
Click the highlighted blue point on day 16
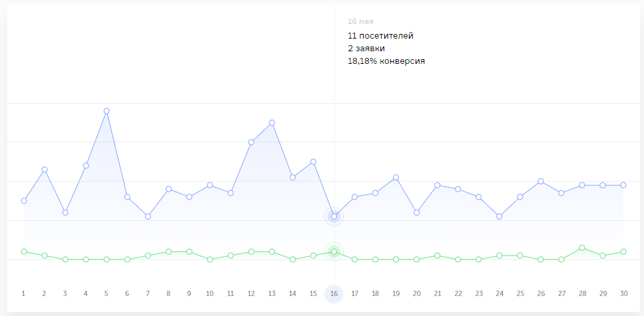(334, 216)
